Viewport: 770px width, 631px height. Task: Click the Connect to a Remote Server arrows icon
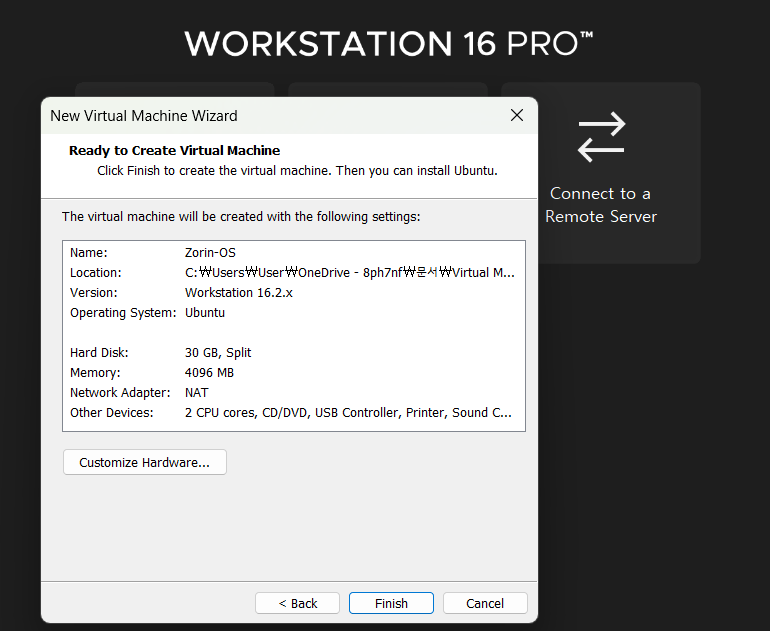(x=601, y=137)
